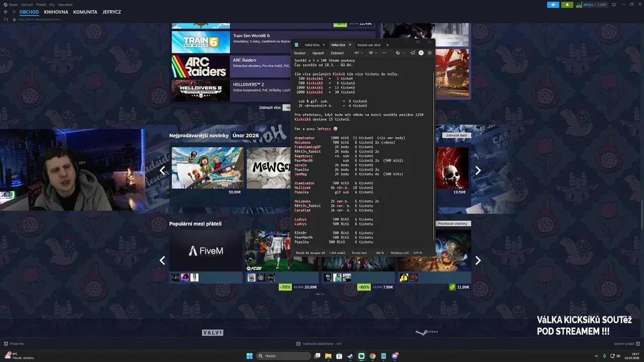Reload the Steam store page
Screen dimensions: 644x362
click(x=6, y=19)
